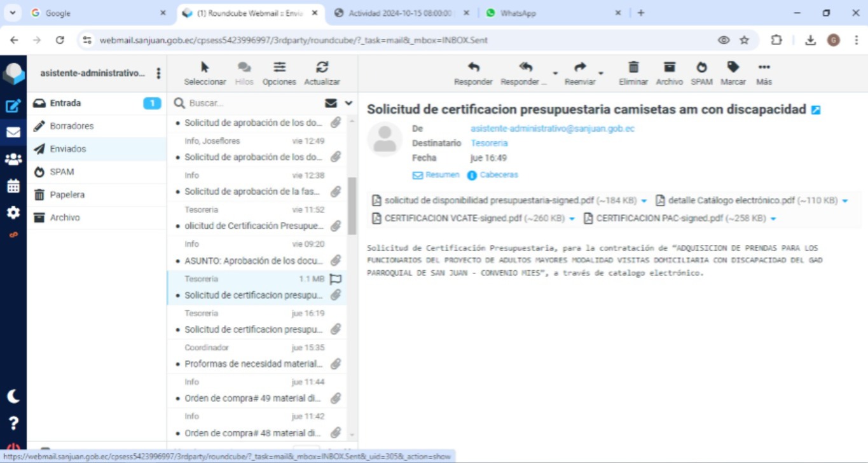Click the Tesoreria recipient link

tap(489, 143)
